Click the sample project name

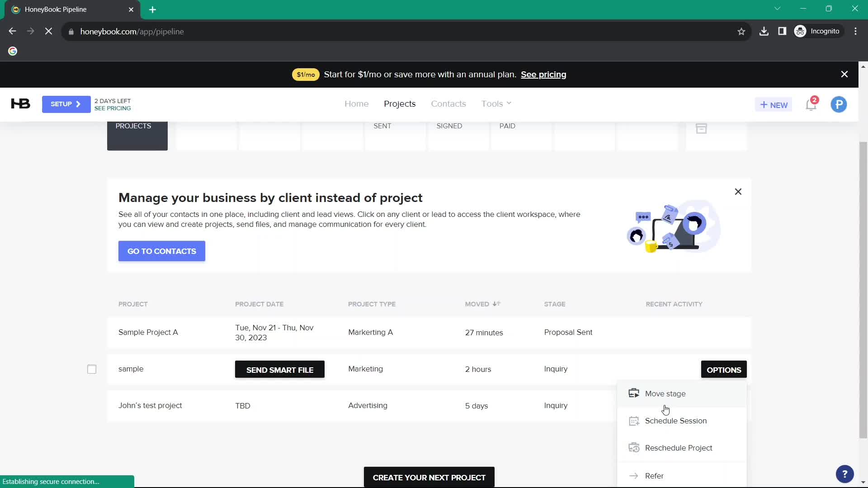pos(131,369)
